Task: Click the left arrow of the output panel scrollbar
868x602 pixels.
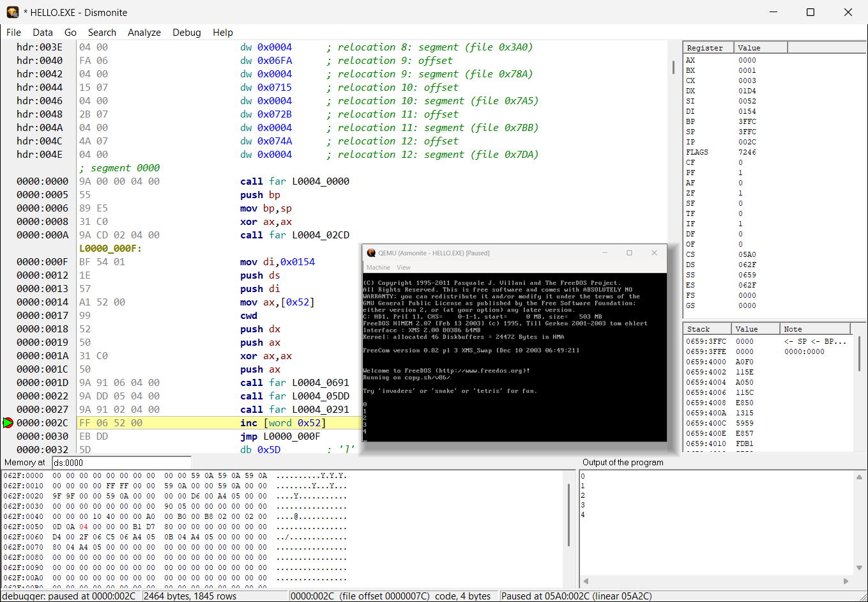Action: (586, 581)
